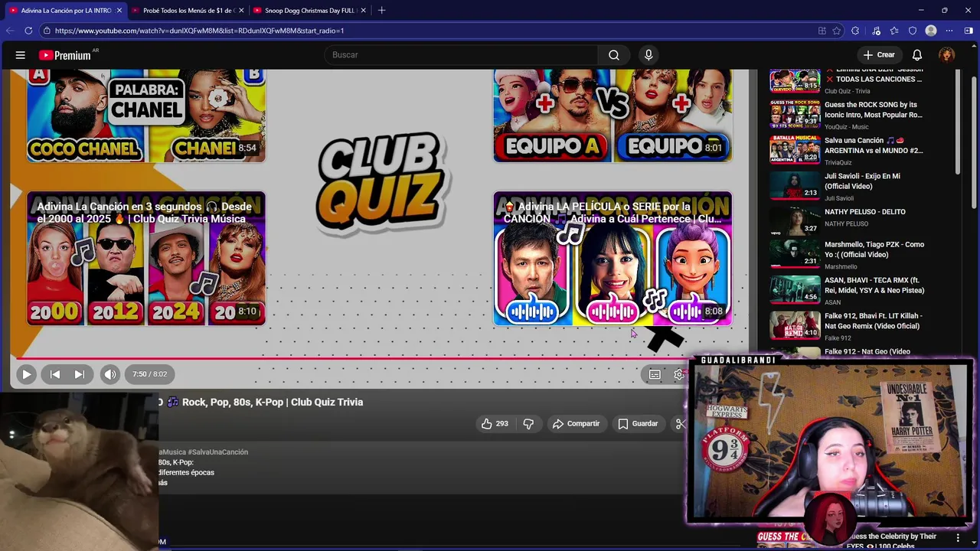Image resolution: width=980 pixels, height=551 pixels.
Task: Switch to Snoop Dogg Christmas Day tab
Action: point(309,10)
